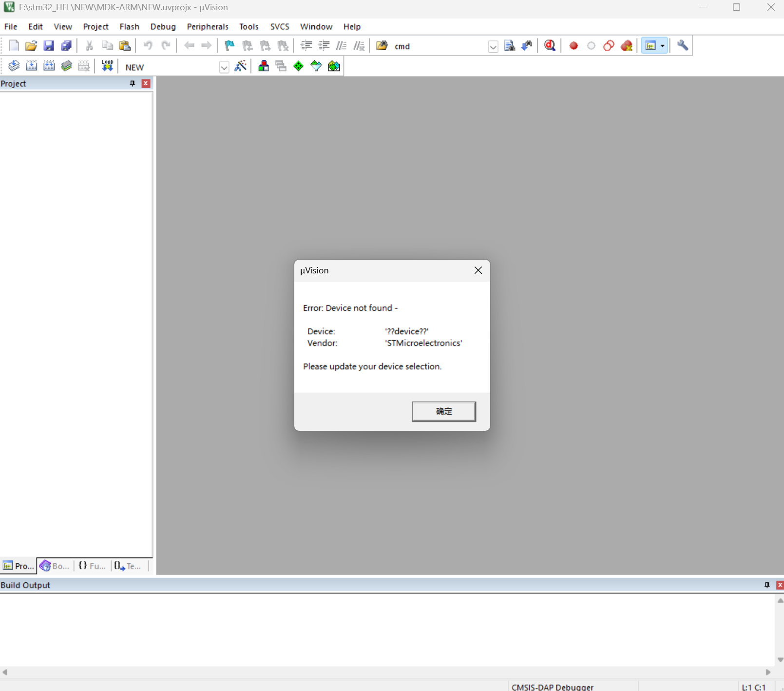The image size is (784, 691).
Task: Click the Translate file icon
Action: tap(14, 66)
